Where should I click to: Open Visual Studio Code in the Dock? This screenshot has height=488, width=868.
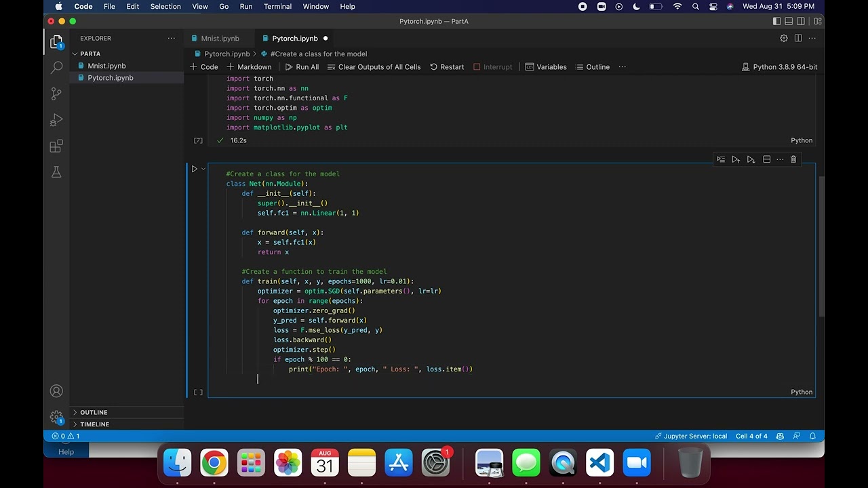pos(599,464)
